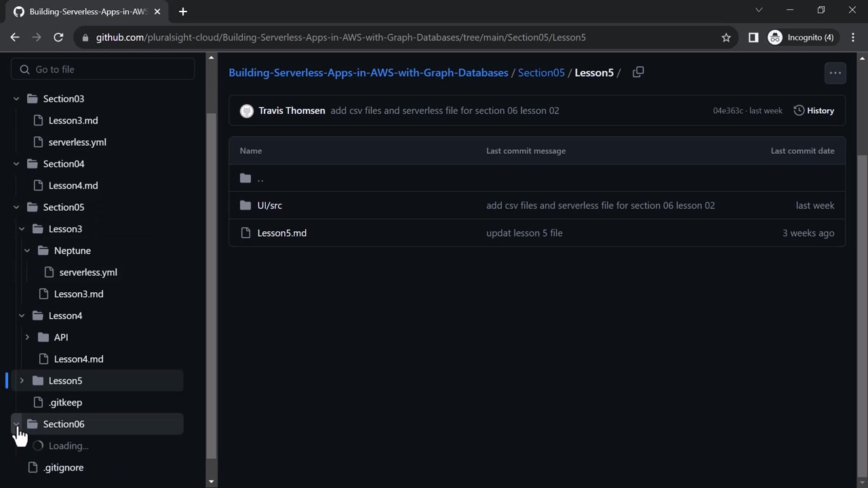Image resolution: width=868 pixels, height=488 pixels.
Task: Collapse Neptune folder in tree
Action: [27, 251]
